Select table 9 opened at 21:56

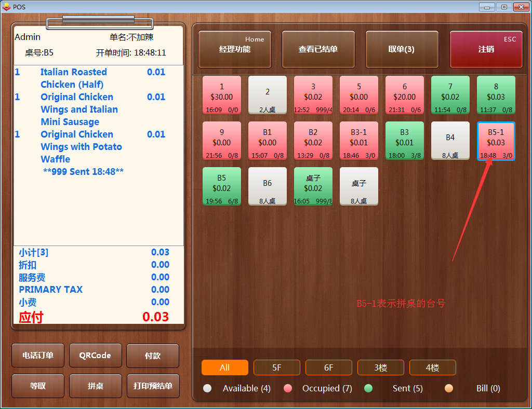click(x=222, y=141)
